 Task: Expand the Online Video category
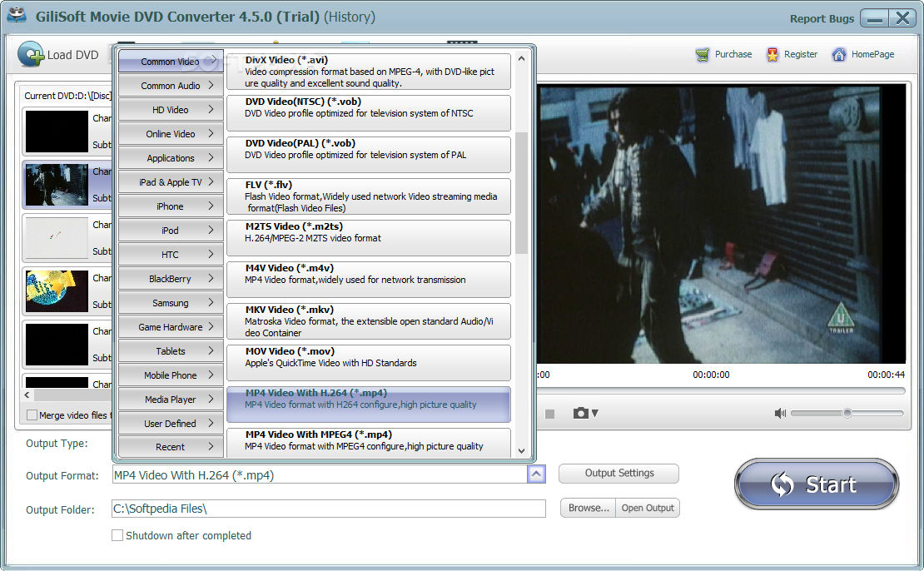171,134
